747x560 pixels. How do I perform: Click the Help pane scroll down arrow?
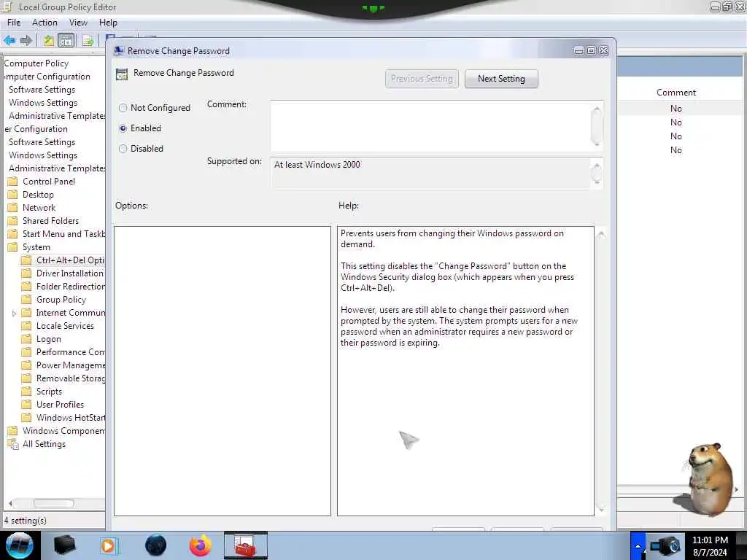coord(601,509)
